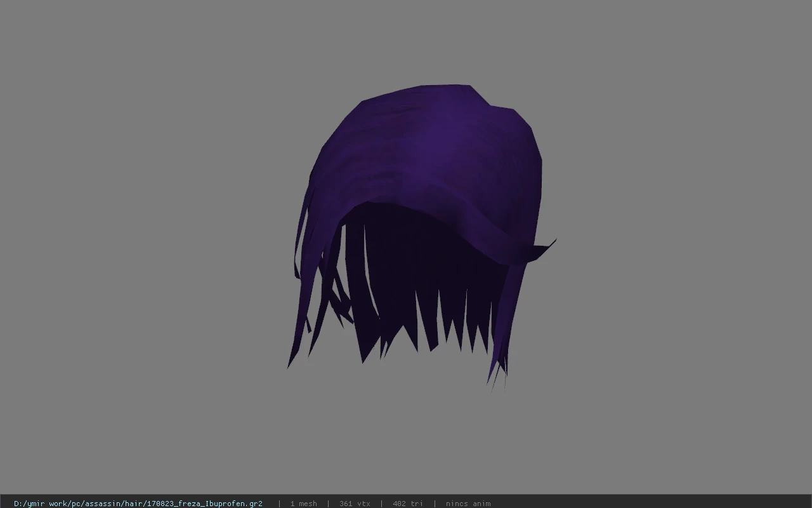The height and width of the screenshot is (508, 812).
Task: Click the '1 mesh' status indicator
Action: click(303, 504)
